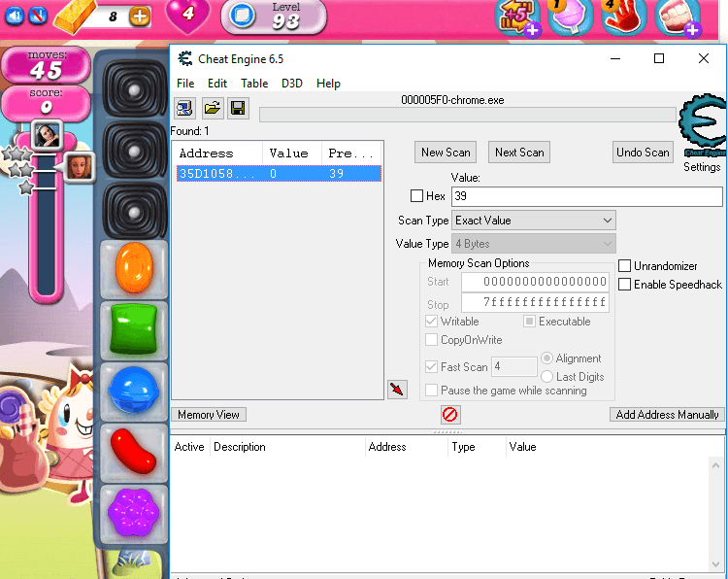Image resolution: width=728 pixels, height=579 pixels.
Task: Select the red free switch hand booster
Action: coord(624,17)
